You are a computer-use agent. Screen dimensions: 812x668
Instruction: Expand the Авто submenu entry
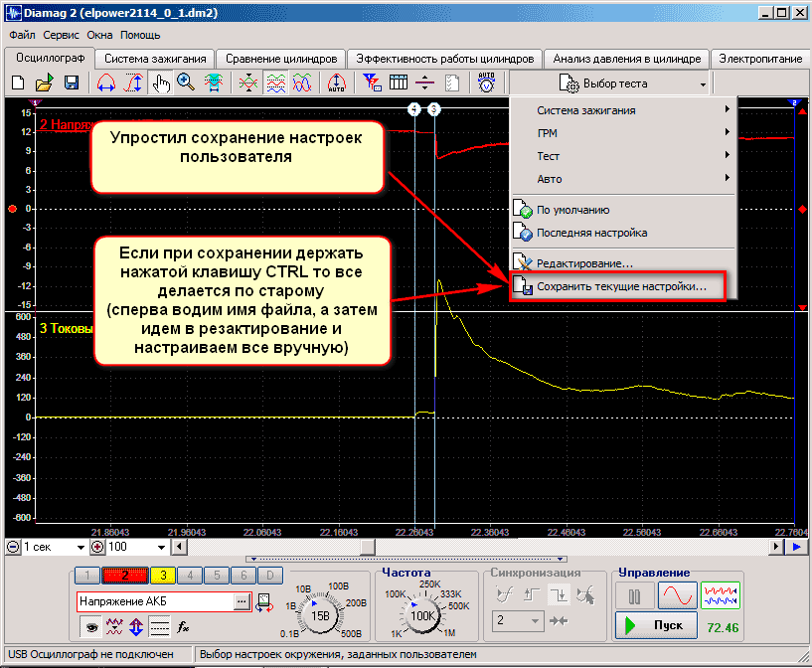tap(623, 179)
